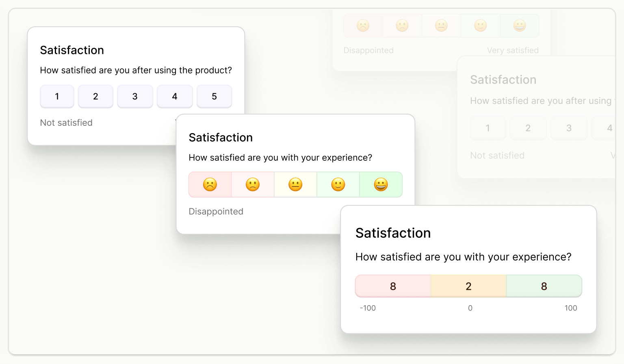The image size is (624, 364).
Task: Click the disappointed emoji in the faded top card
Action: pyautogui.click(x=363, y=25)
